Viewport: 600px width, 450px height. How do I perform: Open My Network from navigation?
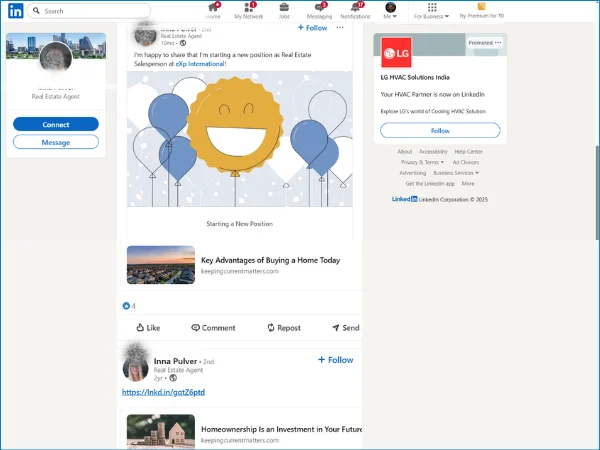coord(248,11)
